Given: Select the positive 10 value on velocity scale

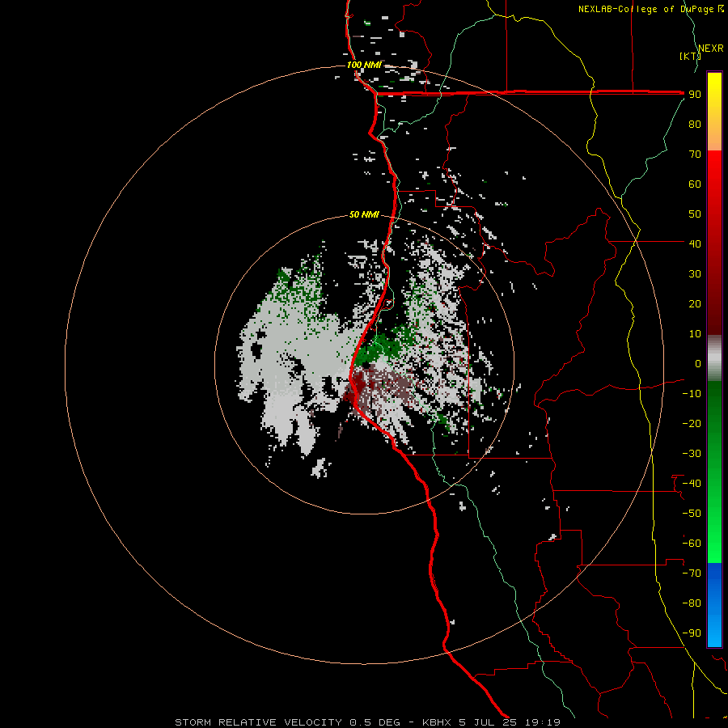Looking at the screenshot, I should tap(695, 334).
